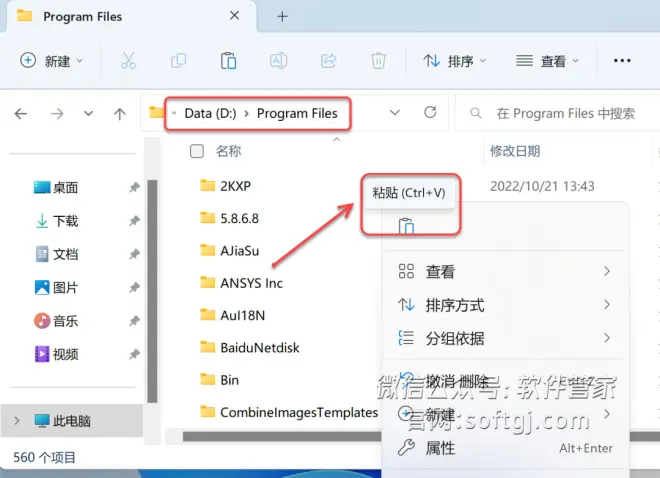Click the 2022/10/21 13:43 date cell

coord(542,186)
